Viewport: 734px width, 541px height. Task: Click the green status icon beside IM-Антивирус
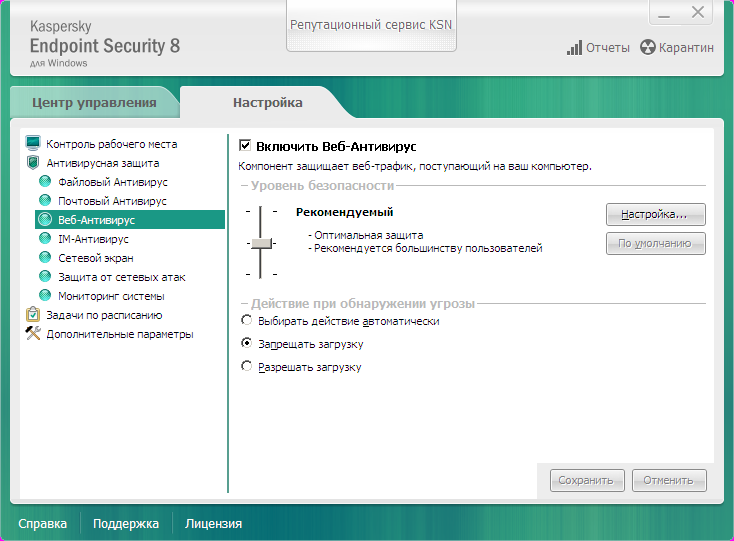pyautogui.click(x=45, y=238)
